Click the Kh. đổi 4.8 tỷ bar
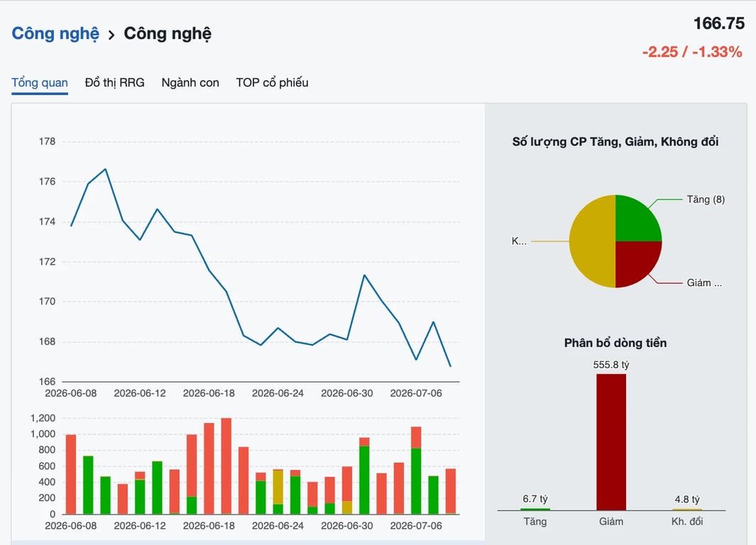The height and width of the screenshot is (545, 756). pos(686,510)
